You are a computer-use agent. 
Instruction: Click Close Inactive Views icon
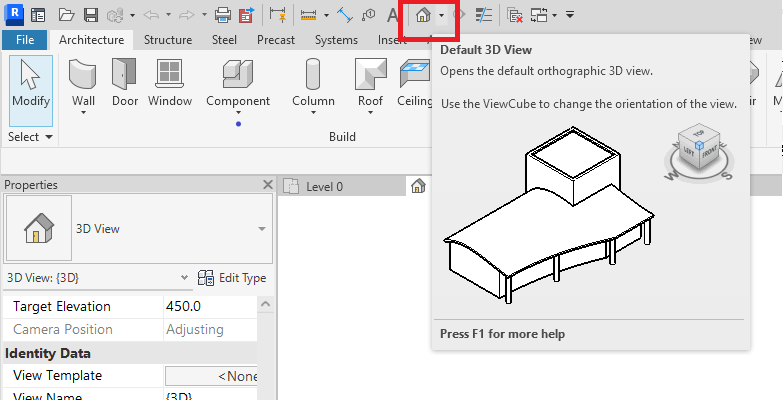pos(514,15)
